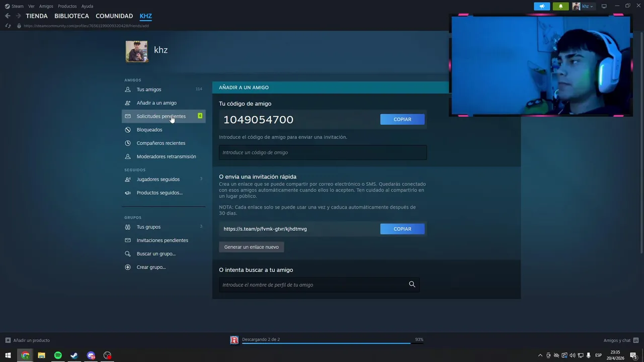Click the blocked icon beside Bloqueados
This screenshot has width=644, height=362.
coord(128,130)
